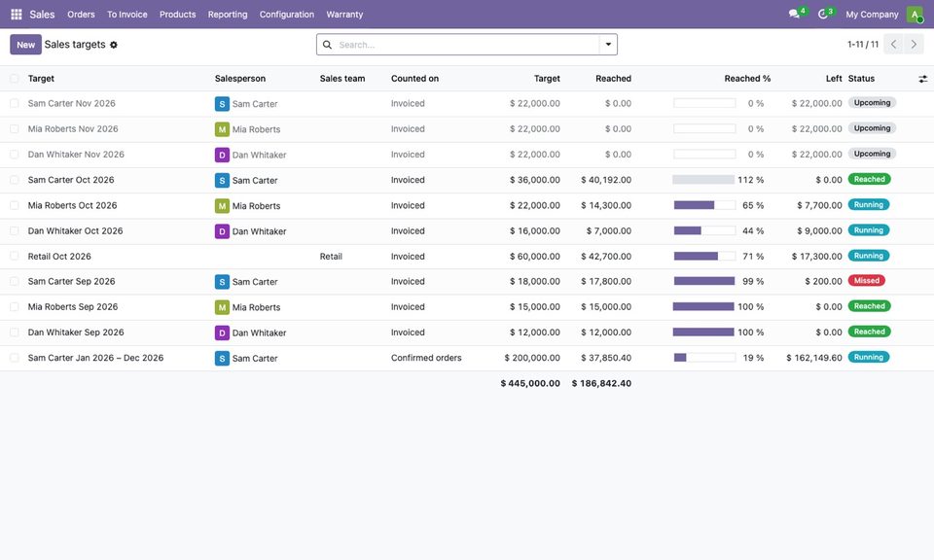Viewport: 934px width, 560px height.
Task: Open the Orders menu
Action: point(81,15)
